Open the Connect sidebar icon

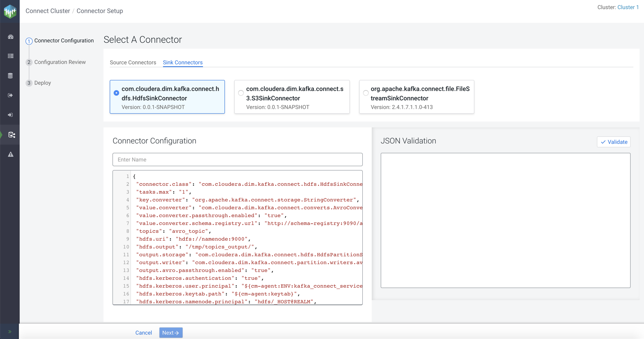pos(11,135)
